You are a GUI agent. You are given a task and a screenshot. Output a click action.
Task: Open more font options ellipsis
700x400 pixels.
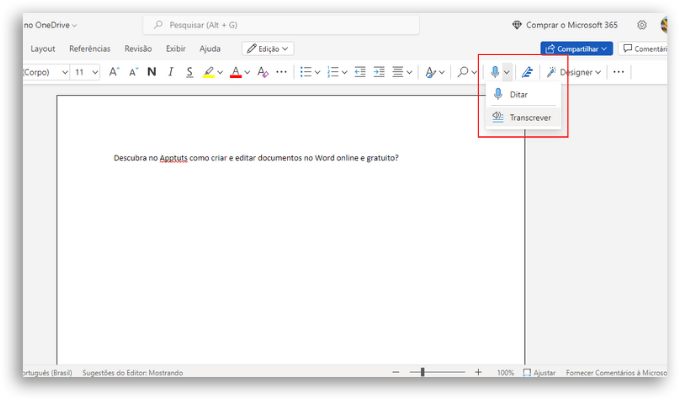click(281, 72)
